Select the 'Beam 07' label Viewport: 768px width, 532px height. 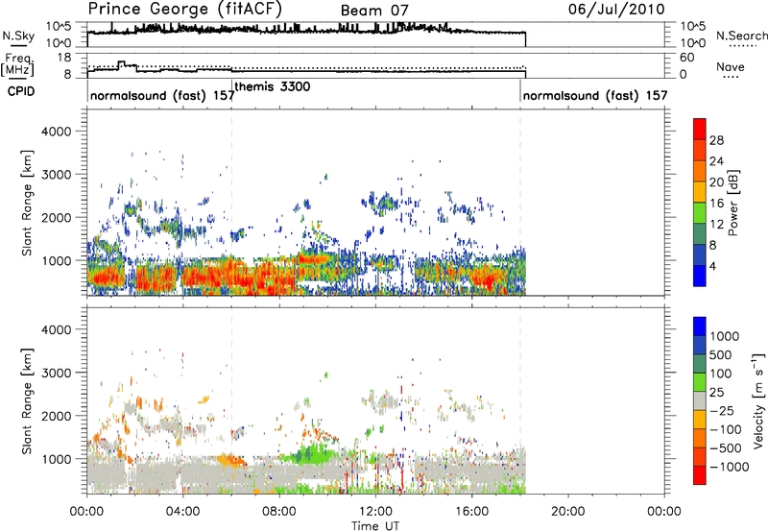point(374,11)
